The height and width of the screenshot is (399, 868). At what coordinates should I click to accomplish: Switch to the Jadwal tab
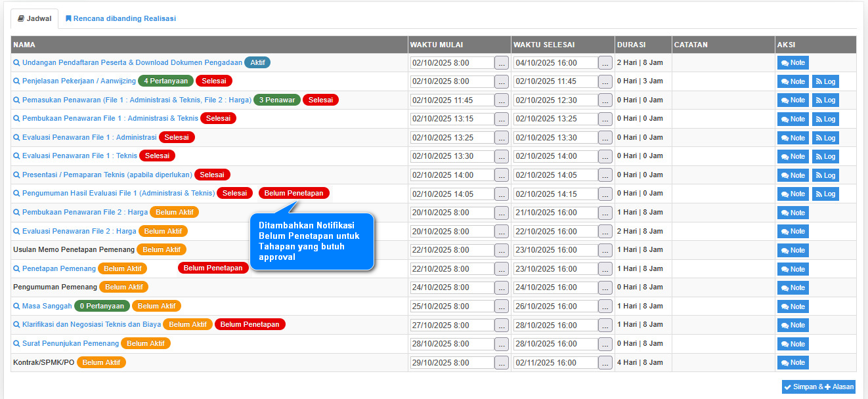tap(35, 19)
